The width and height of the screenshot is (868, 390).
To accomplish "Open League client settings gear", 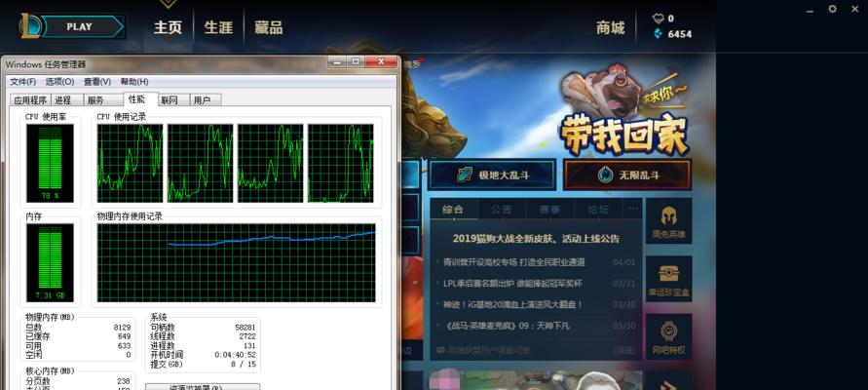I will coord(832,9).
